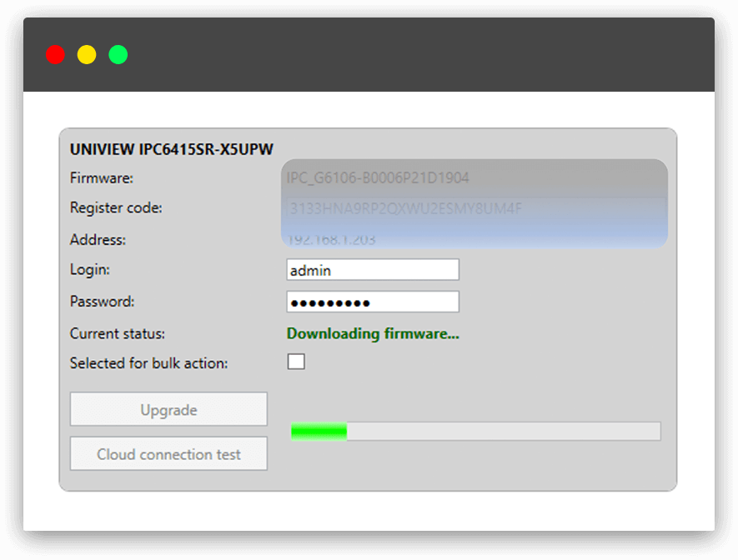Click into the Password input field
Screen dimensions: 738x560
point(372,302)
